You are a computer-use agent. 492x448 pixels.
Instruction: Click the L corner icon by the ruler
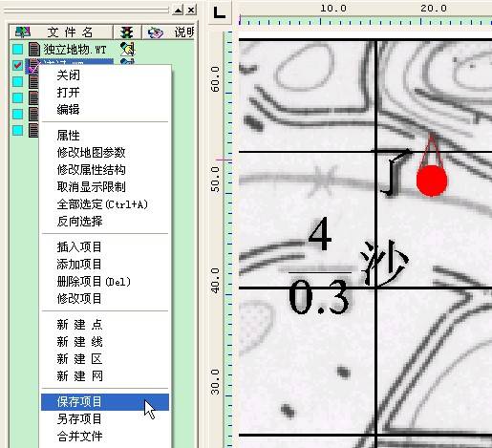[x=220, y=12]
